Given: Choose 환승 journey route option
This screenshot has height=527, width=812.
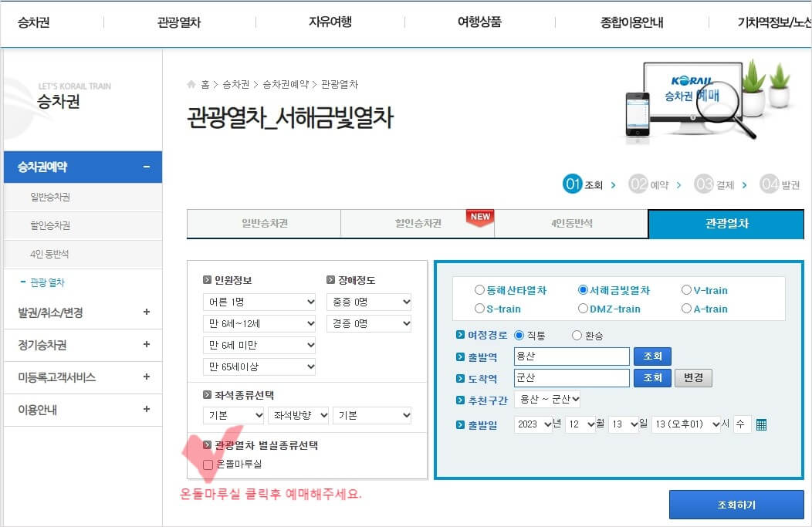Looking at the screenshot, I should 577,336.
